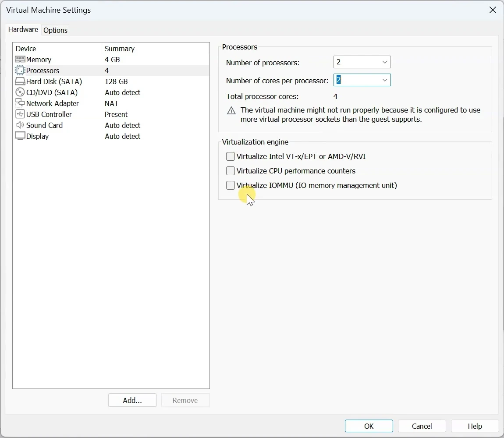
Task: Enable Virtualize IOMMU checkbox
Action: (x=231, y=185)
